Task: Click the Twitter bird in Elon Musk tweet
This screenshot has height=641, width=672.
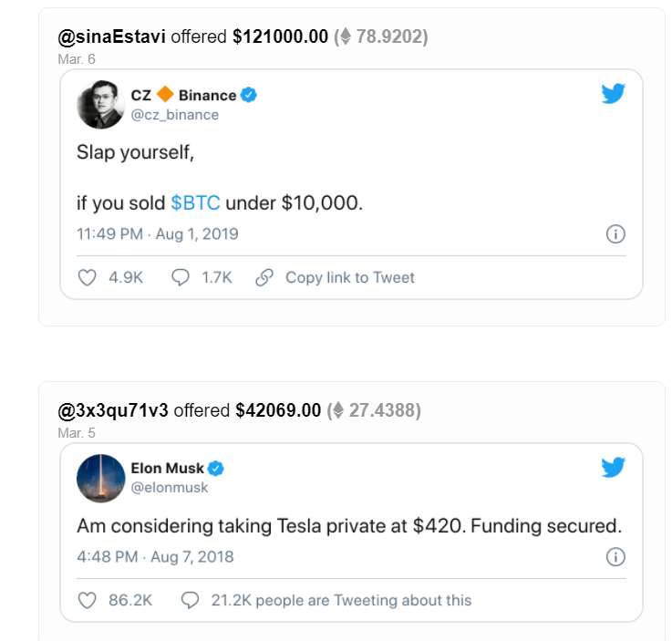Action: pos(613,468)
